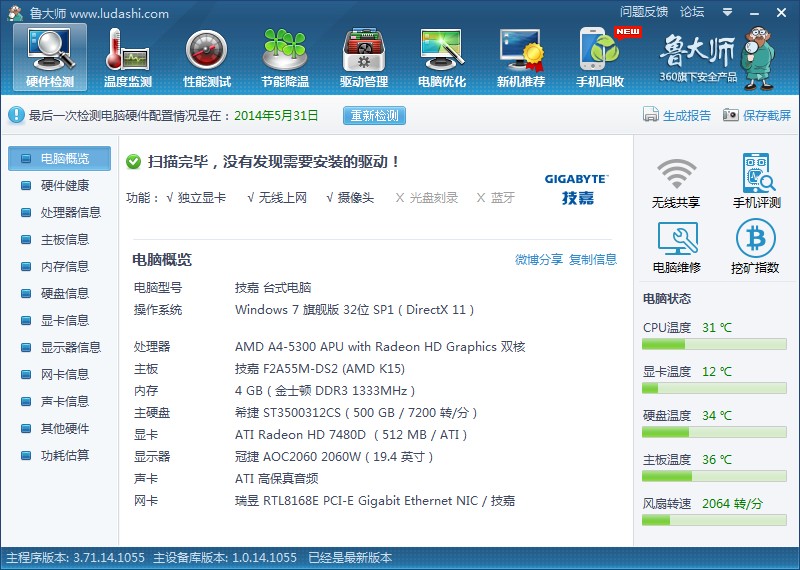
Task: Click the ATI Radeon HD 7480D value
Action: pos(351,435)
